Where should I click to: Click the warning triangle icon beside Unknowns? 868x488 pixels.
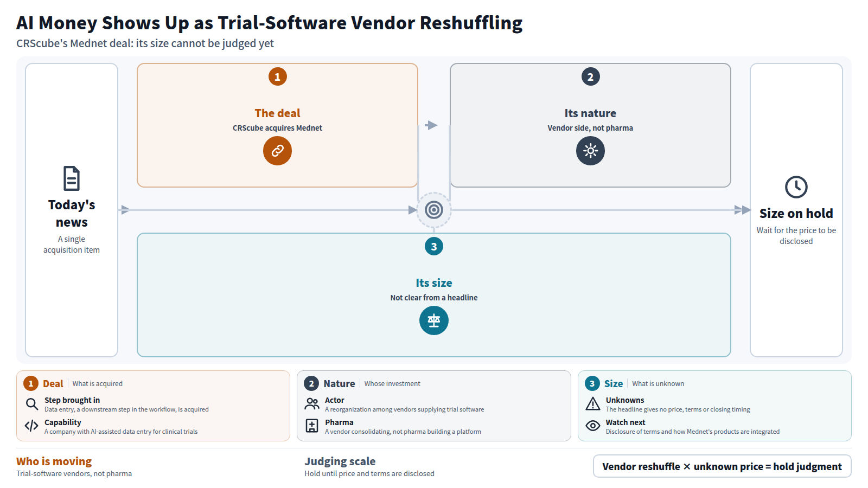pyautogui.click(x=593, y=404)
